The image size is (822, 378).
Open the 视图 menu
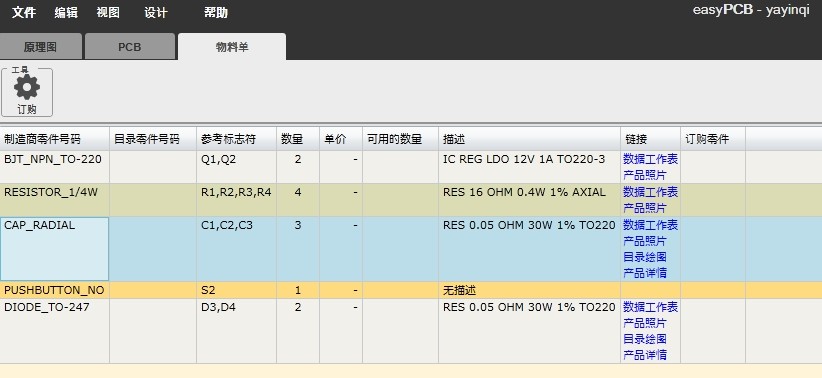[108, 13]
